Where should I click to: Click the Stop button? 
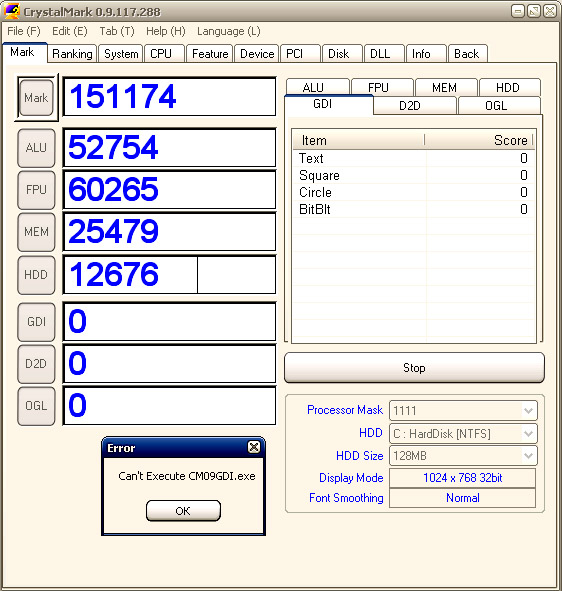pyautogui.click(x=414, y=367)
